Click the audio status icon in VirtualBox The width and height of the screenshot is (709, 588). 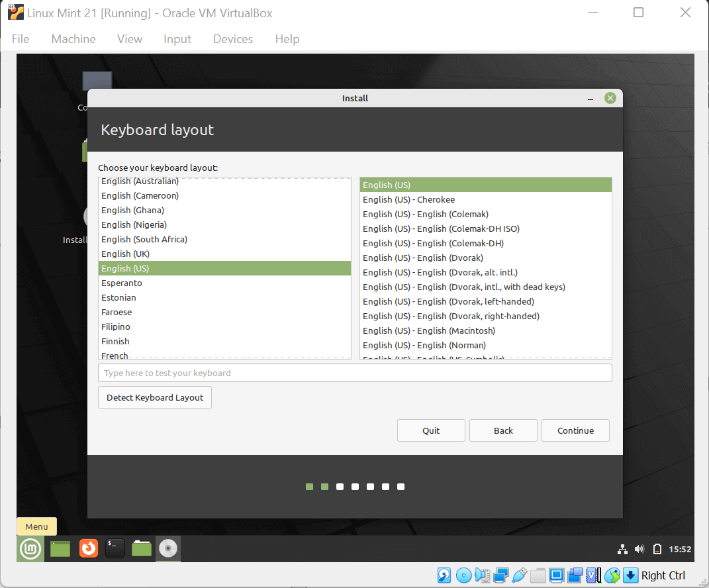point(482,575)
